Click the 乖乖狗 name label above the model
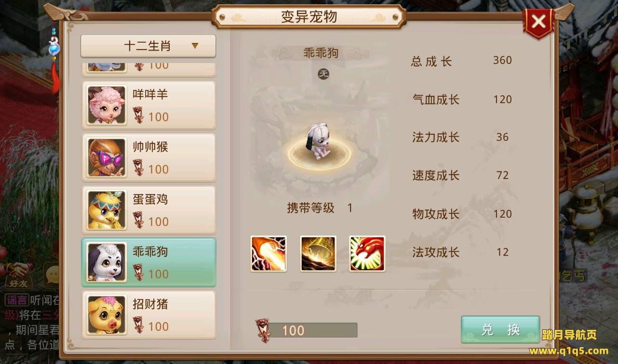 click(x=321, y=53)
